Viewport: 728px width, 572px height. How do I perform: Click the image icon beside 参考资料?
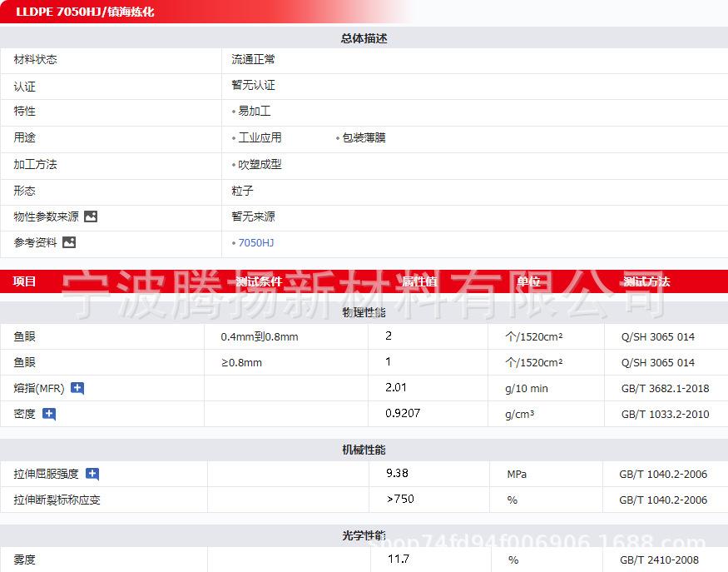pos(69,242)
